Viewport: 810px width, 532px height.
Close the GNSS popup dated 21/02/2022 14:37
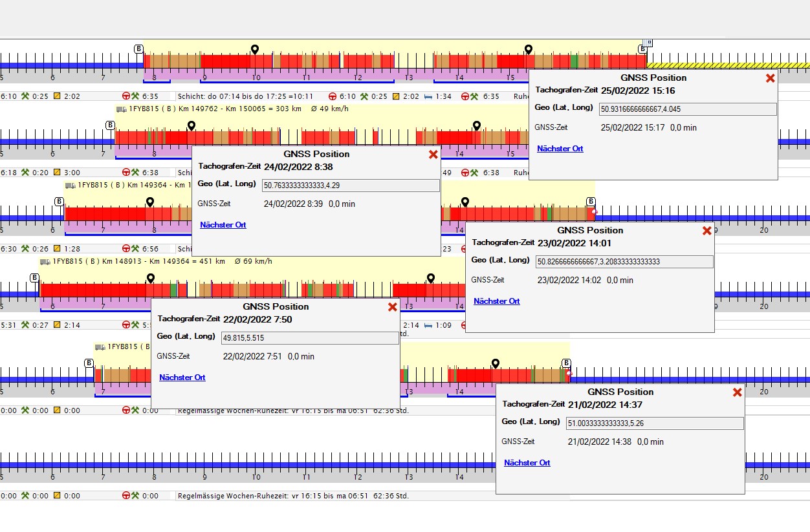pyautogui.click(x=737, y=392)
